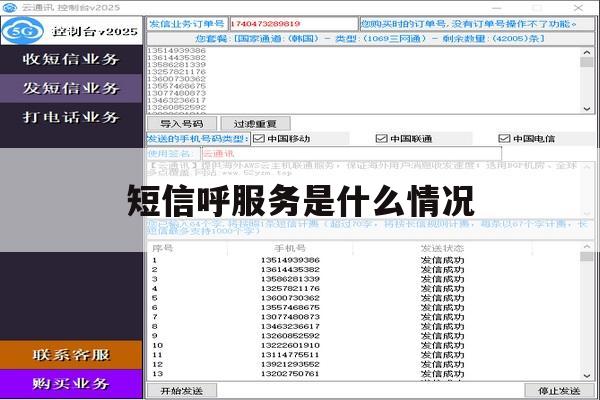This screenshot has width=600, height=400.
Task: Focus the 使用签名 input field
Action: [x=352, y=154]
